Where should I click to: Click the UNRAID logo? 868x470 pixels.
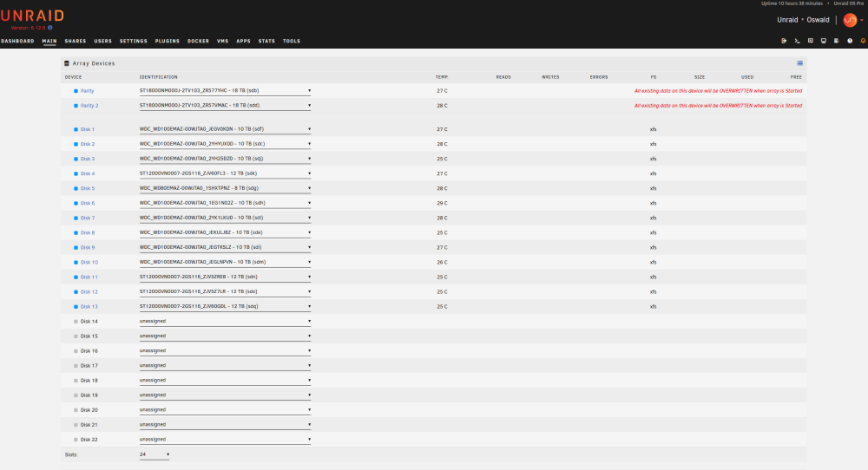pyautogui.click(x=32, y=16)
